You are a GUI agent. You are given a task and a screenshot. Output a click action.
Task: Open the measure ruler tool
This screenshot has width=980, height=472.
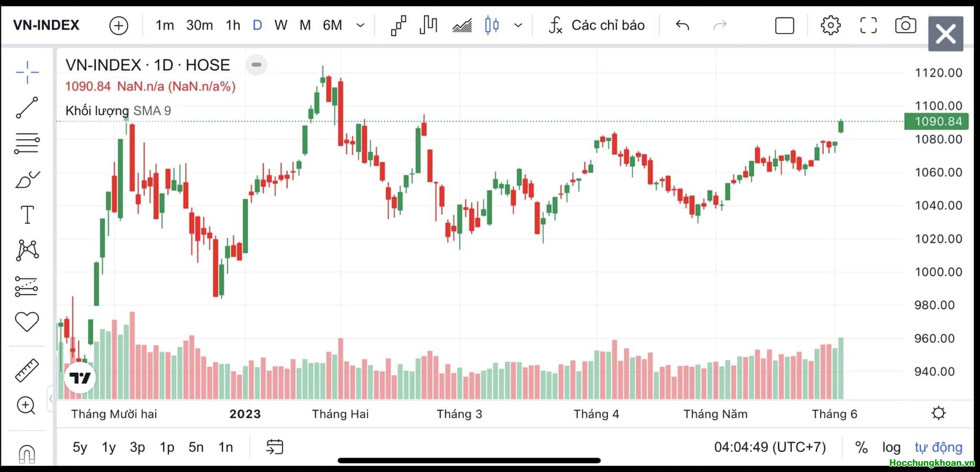pyautogui.click(x=27, y=370)
